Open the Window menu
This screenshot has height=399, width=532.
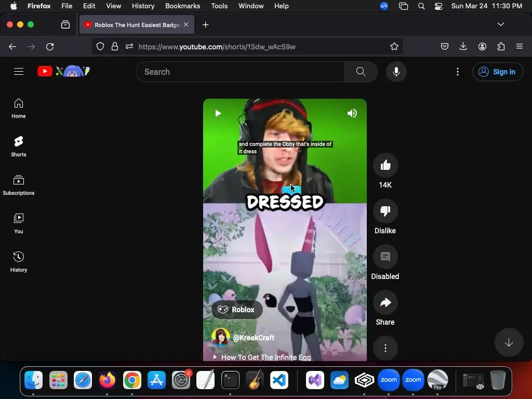(x=251, y=6)
